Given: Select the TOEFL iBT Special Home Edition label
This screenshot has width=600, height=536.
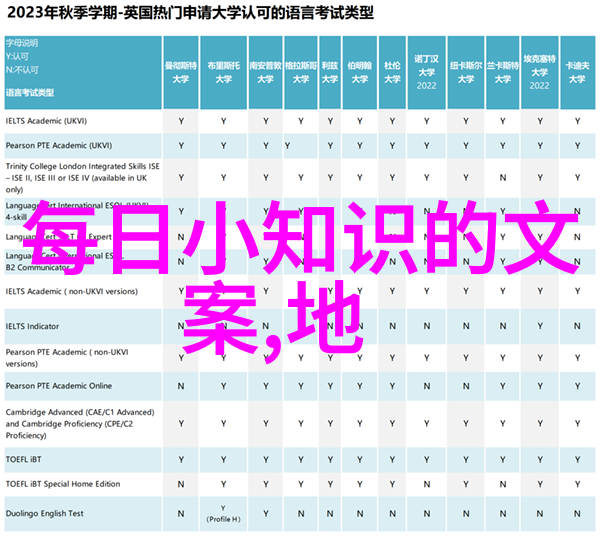Looking at the screenshot, I should coord(63,484).
